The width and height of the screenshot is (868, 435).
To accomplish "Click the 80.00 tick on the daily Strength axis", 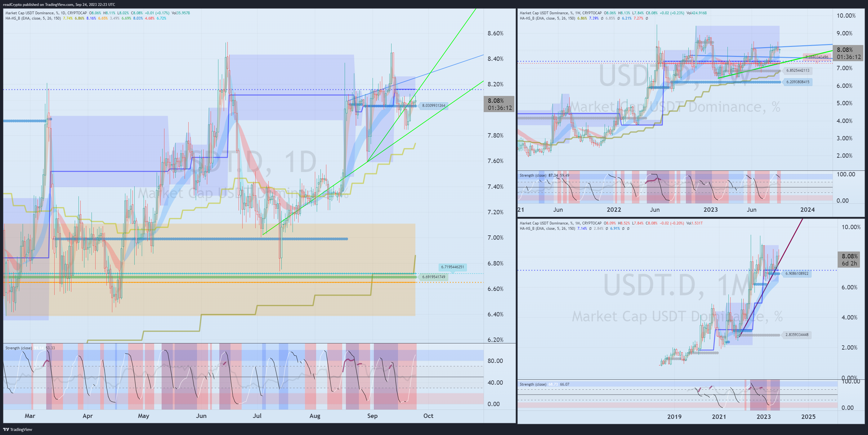I will click(495, 360).
